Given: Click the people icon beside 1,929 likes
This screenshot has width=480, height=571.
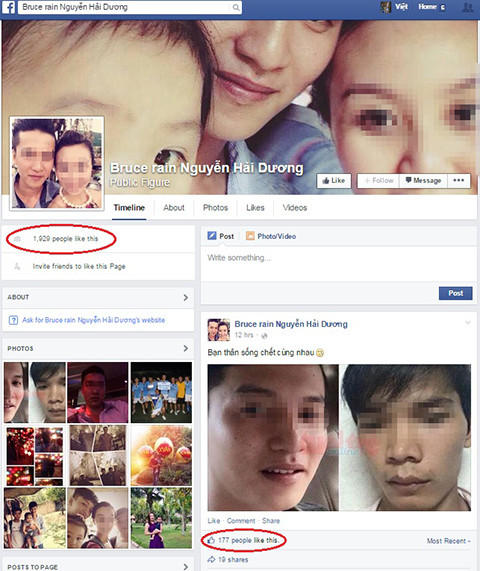Looking at the screenshot, I should pyautogui.click(x=17, y=239).
